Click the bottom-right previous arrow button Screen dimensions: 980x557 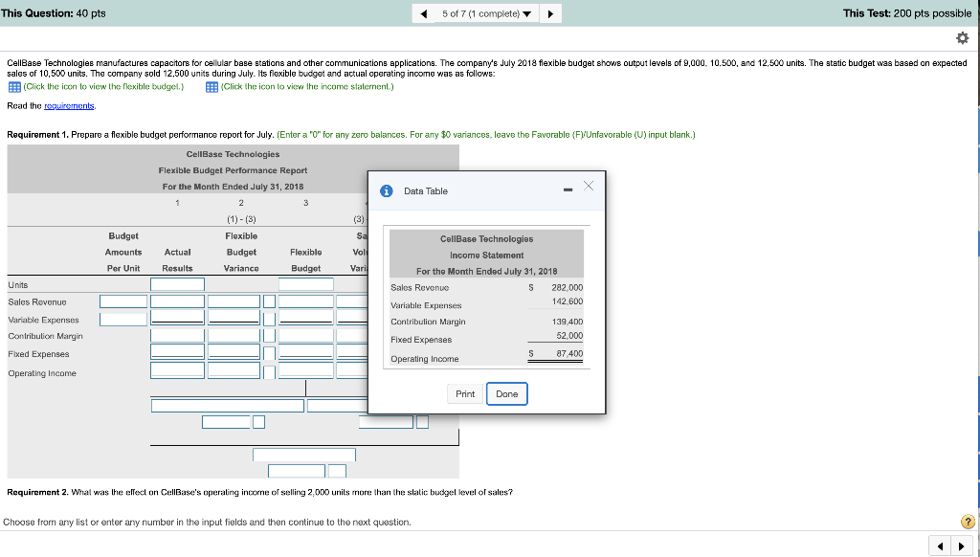pos(940,546)
